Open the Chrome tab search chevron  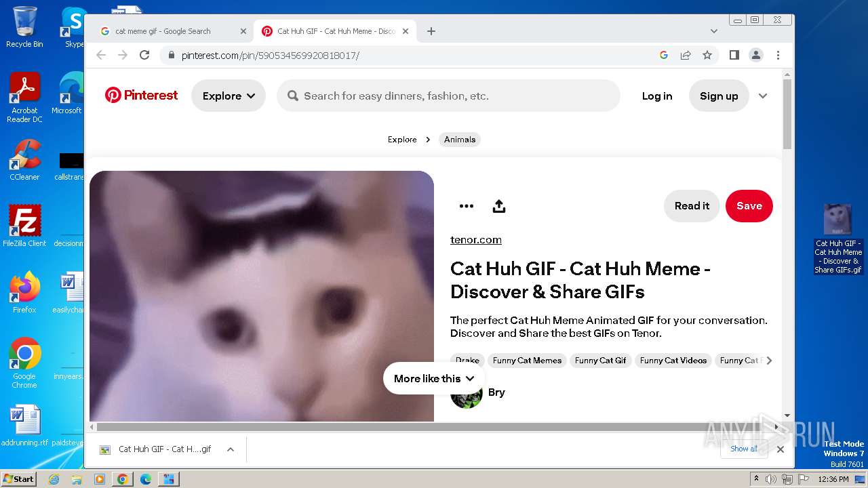pos(714,31)
